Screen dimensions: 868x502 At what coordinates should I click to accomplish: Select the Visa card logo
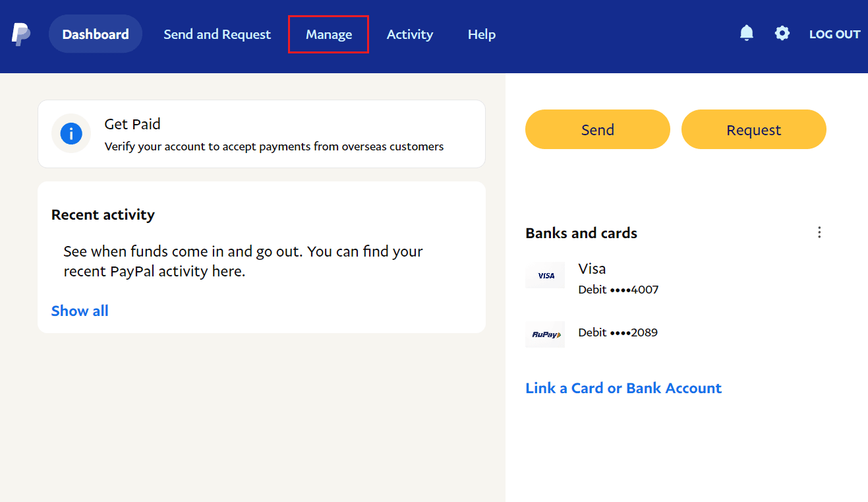[x=545, y=275]
